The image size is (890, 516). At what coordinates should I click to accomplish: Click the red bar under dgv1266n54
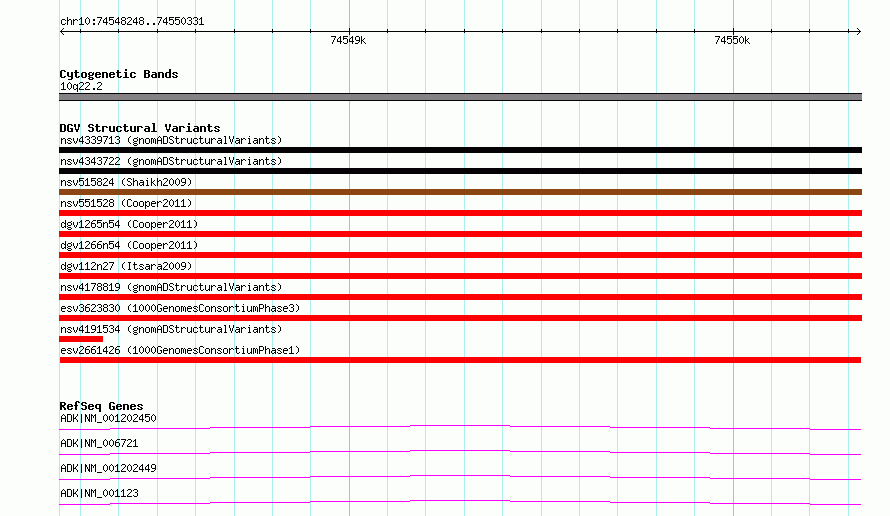point(460,255)
